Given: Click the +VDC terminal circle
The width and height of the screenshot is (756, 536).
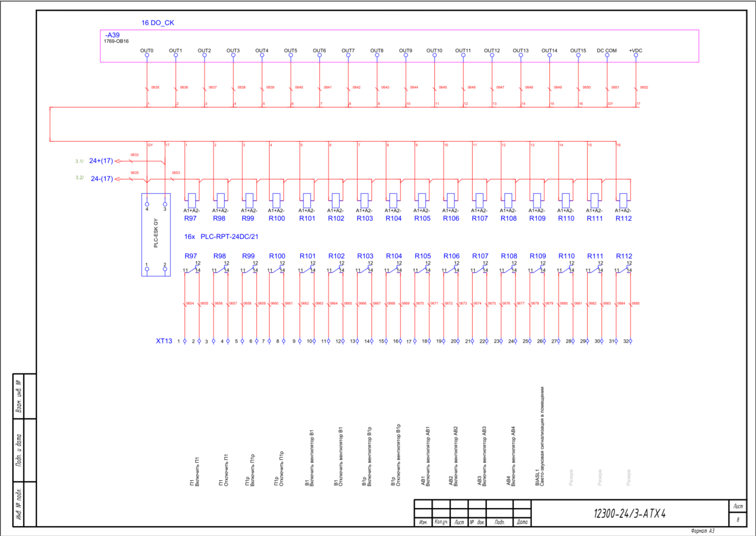Looking at the screenshot, I should click(636, 55).
